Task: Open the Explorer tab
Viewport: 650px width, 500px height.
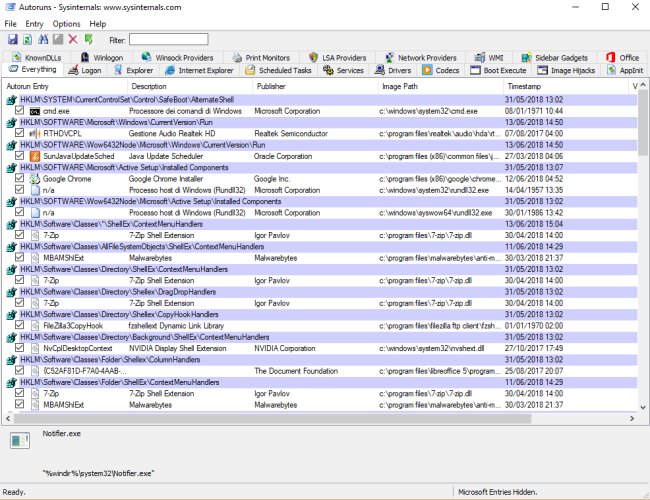Action: [134, 70]
